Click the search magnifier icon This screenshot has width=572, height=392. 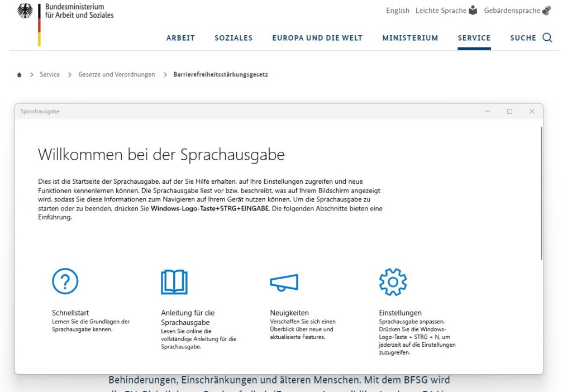click(x=547, y=38)
